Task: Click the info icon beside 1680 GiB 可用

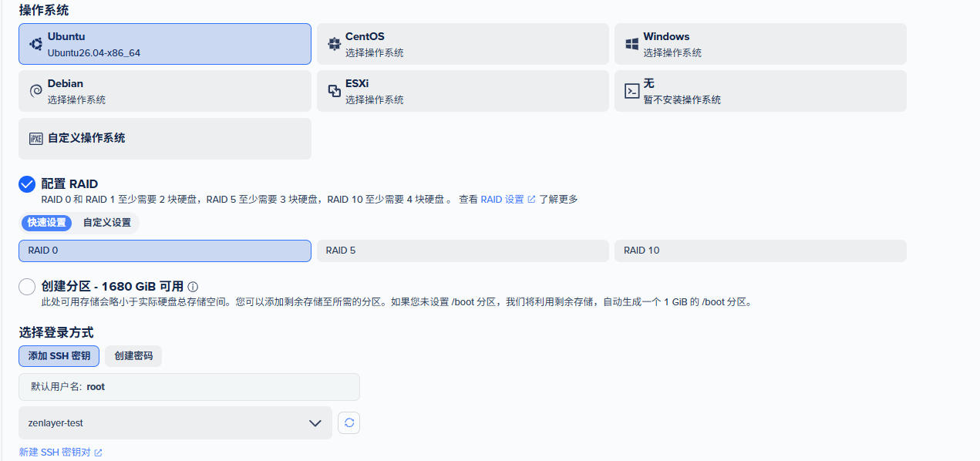Action: 193,287
